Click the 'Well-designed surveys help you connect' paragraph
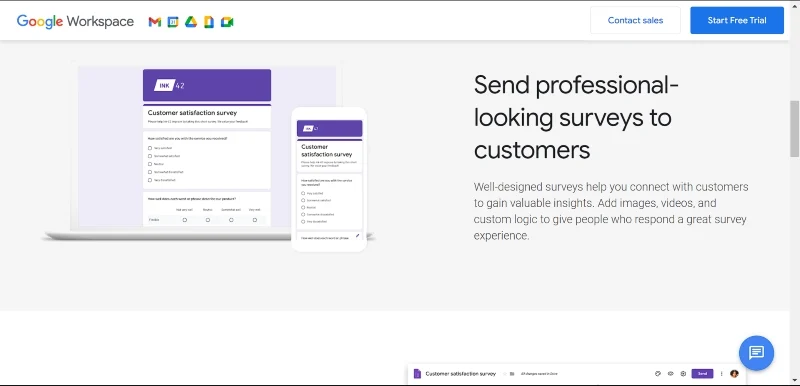Image resolution: width=800 pixels, height=386 pixels. click(x=611, y=211)
